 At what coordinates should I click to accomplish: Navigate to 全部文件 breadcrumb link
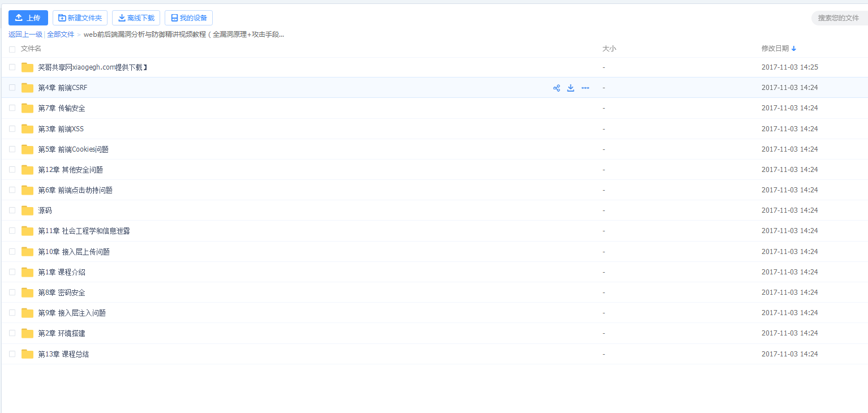61,35
